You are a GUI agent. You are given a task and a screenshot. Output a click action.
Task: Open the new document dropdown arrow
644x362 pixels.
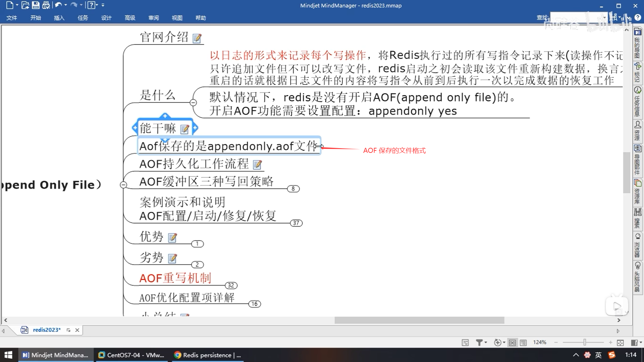(17, 5)
